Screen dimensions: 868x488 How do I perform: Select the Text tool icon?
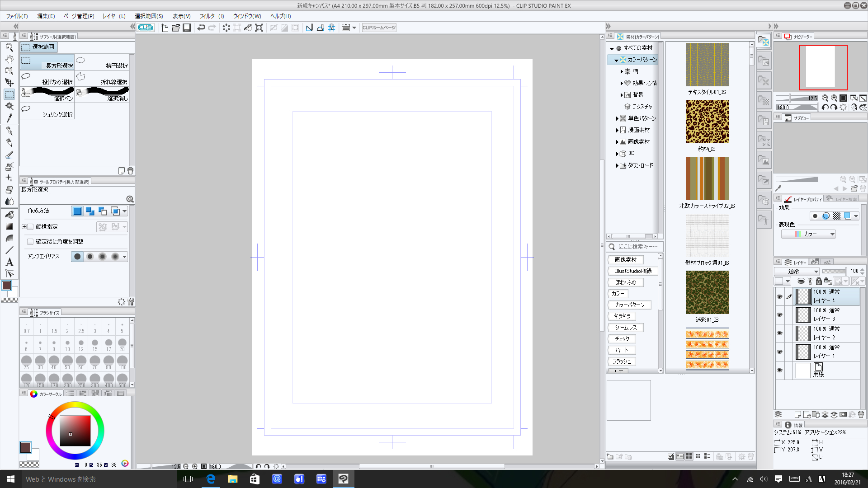(x=9, y=262)
